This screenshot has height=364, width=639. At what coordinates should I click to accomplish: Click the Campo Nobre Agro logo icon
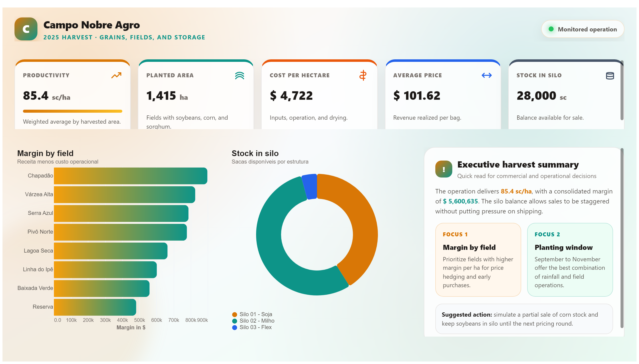(26, 29)
